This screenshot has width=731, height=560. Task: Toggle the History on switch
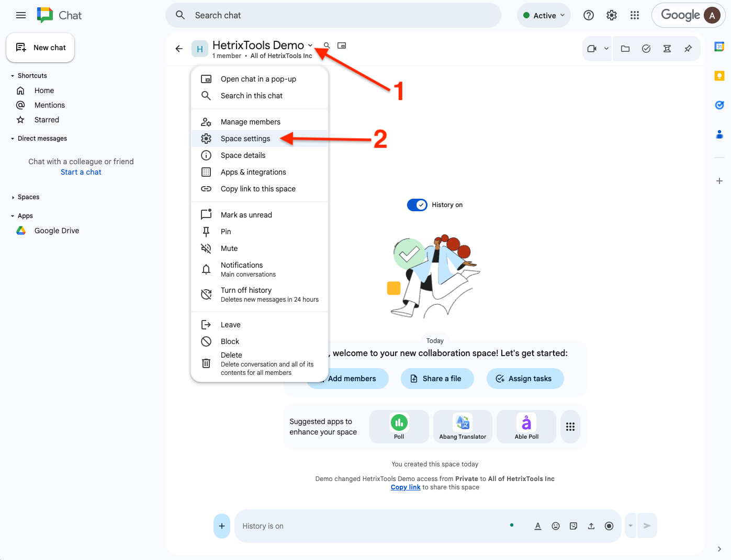point(418,205)
